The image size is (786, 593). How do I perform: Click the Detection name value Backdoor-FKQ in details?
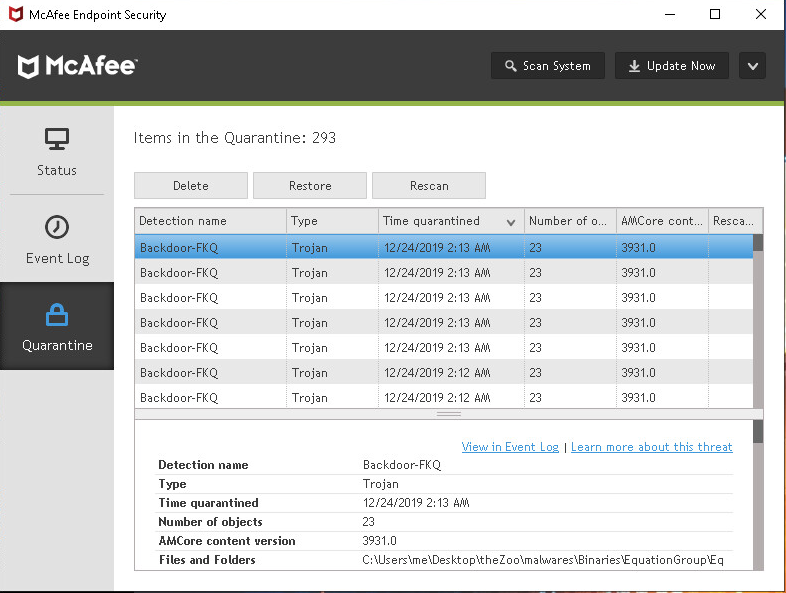tap(402, 465)
